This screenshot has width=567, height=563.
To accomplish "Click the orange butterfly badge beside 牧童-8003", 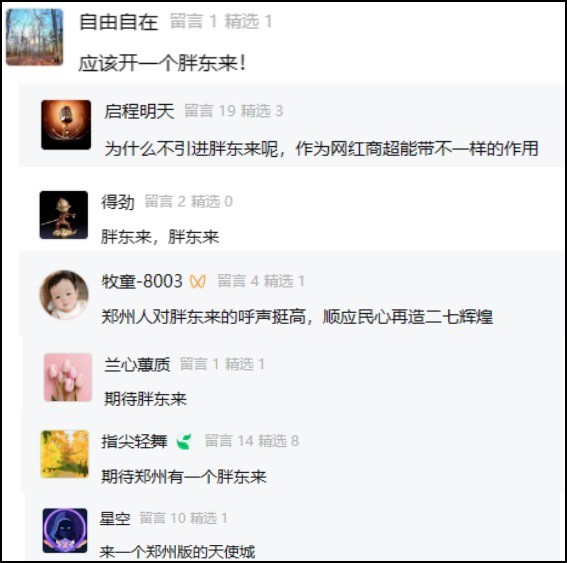I will (198, 281).
